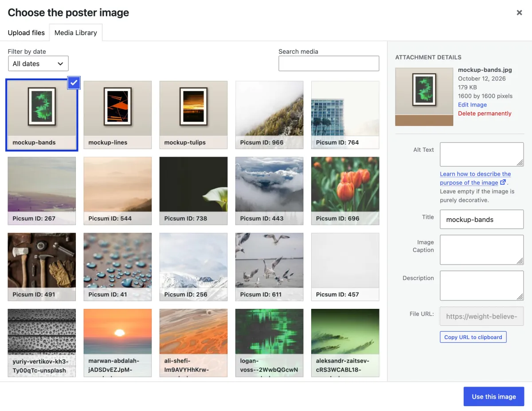Switch to the Upload files tab
532x411 pixels.
[x=26, y=32]
